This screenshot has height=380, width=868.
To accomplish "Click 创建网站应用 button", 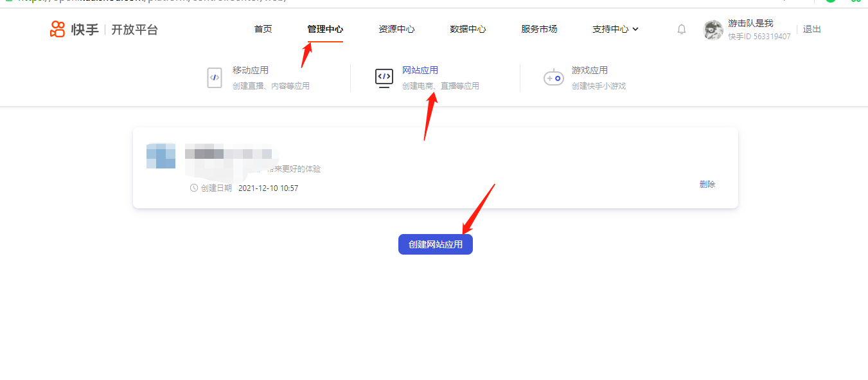I will click(436, 244).
